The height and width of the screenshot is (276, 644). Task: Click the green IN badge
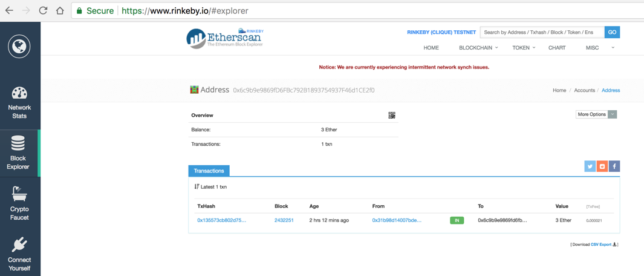point(457,220)
